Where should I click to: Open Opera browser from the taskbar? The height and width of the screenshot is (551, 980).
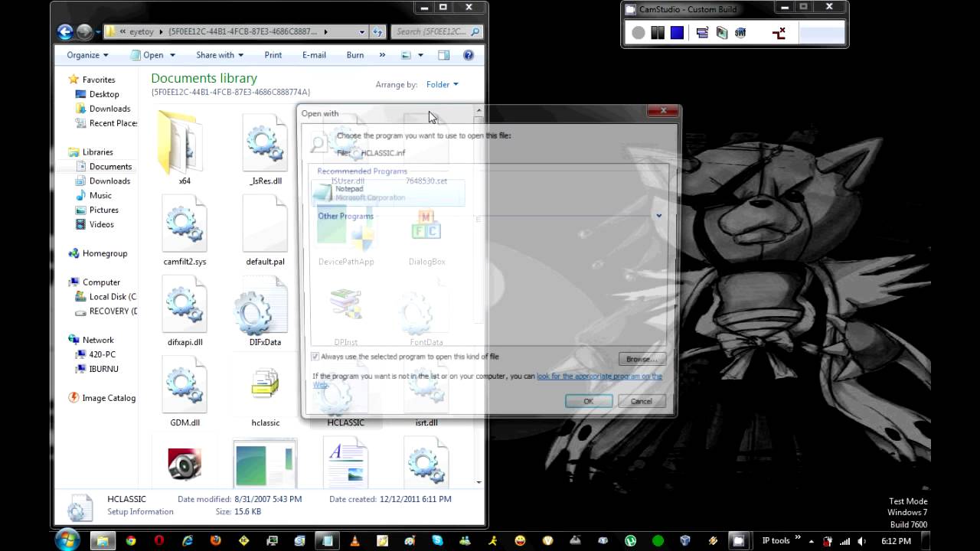coord(159,540)
